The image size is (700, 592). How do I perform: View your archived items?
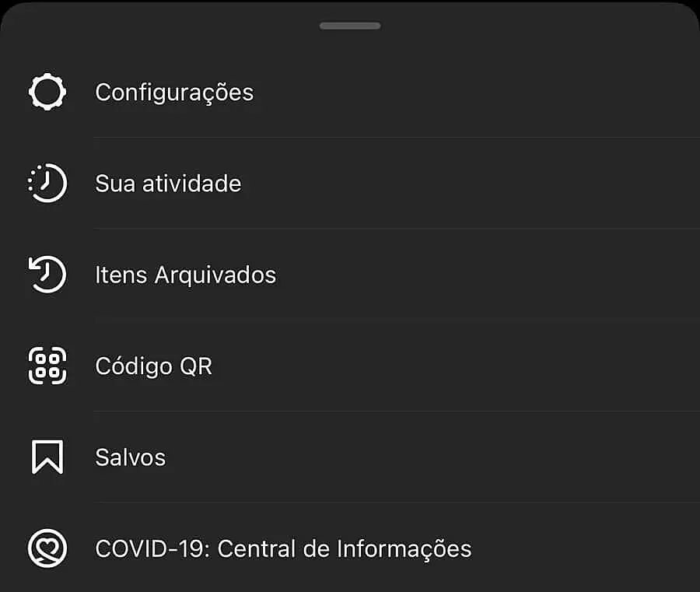pos(186,275)
